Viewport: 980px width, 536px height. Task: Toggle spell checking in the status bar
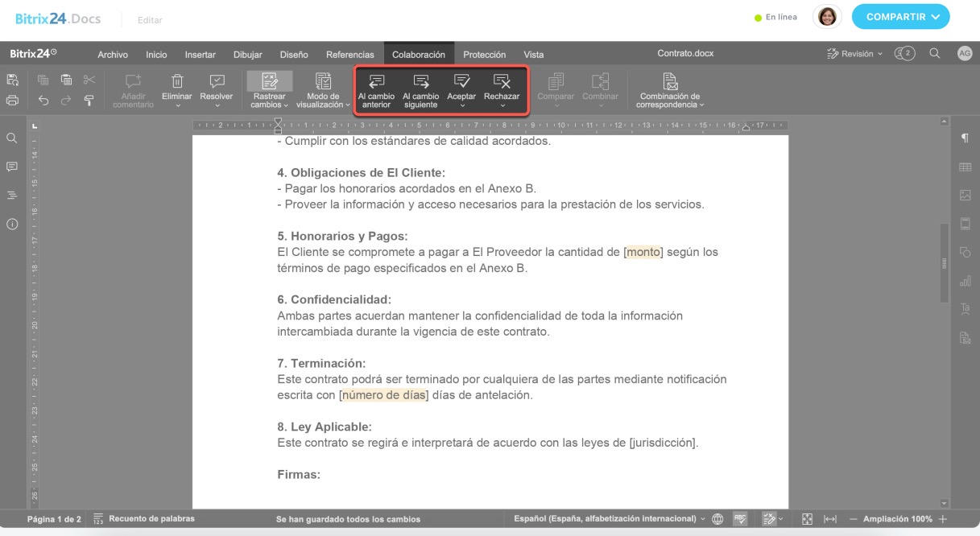pyautogui.click(x=740, y=519)
